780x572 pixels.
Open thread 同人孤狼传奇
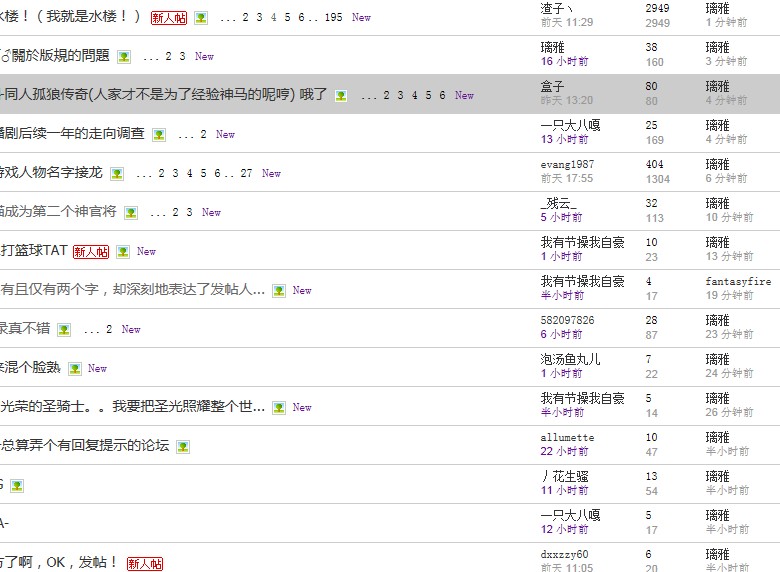pyautogui.click(x=163, y=94)
